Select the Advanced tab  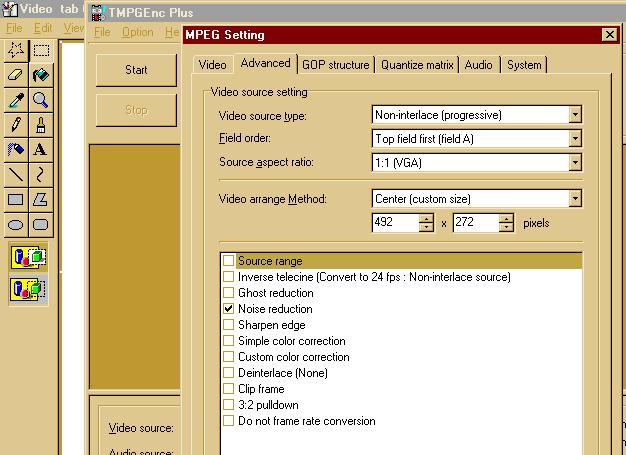(x=265, y=63)
